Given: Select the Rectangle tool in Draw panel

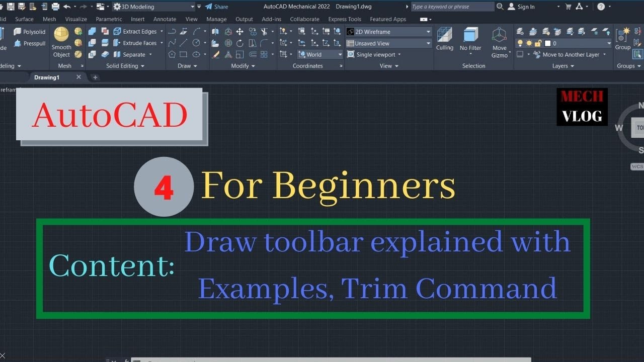Looking at the screenshot, I should [x=184, y=54].
